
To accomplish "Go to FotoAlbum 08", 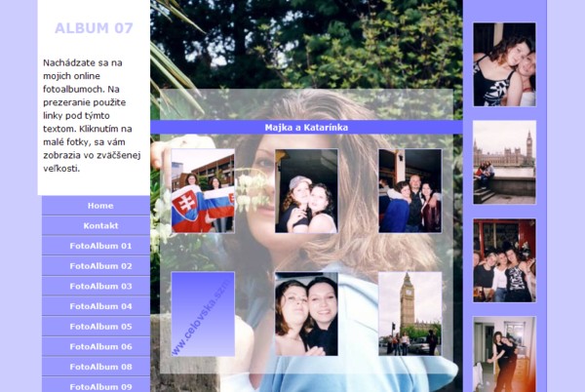I will point(96,367).
